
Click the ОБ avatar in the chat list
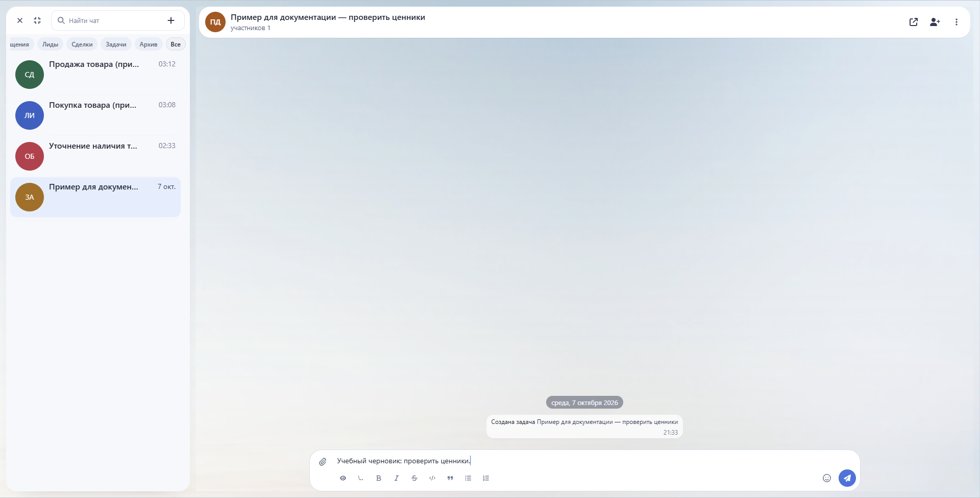[30, 156]
